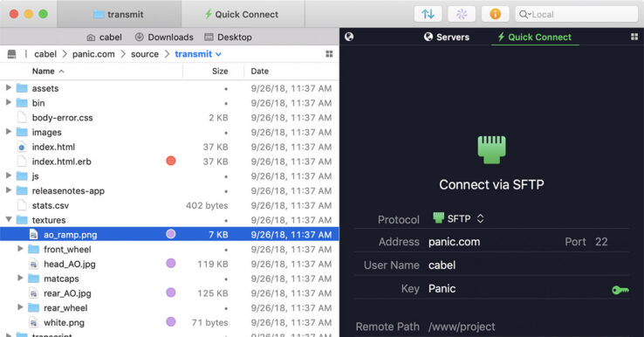Viewport: 644px width, 337px height.
Task: Click the globe icon in remote pane
Action: tap(349, 37)
